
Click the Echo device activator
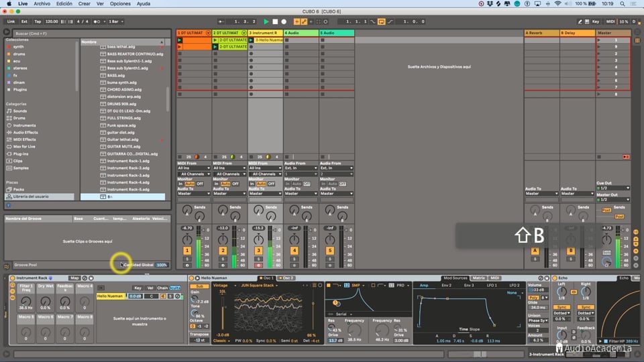click(x=555, y=278)
